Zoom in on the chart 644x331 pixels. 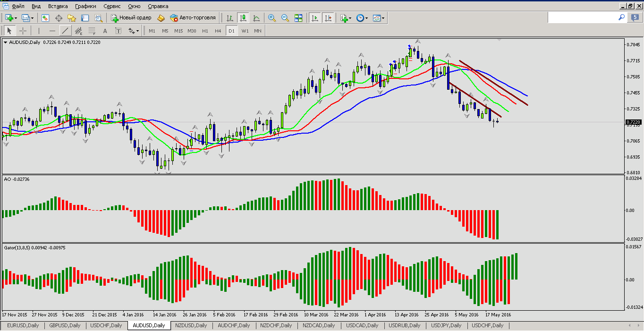point(272,18)
